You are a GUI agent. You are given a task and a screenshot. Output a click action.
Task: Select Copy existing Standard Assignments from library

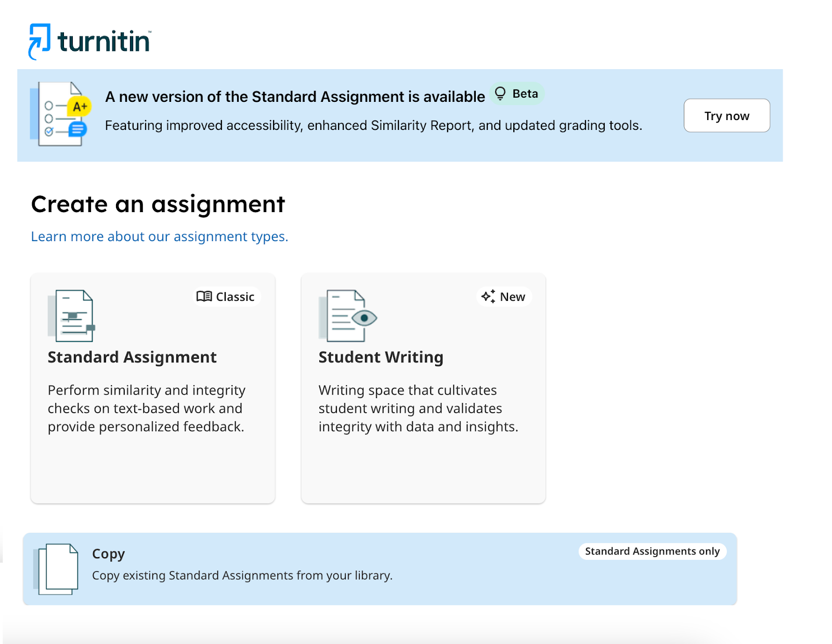242,575
